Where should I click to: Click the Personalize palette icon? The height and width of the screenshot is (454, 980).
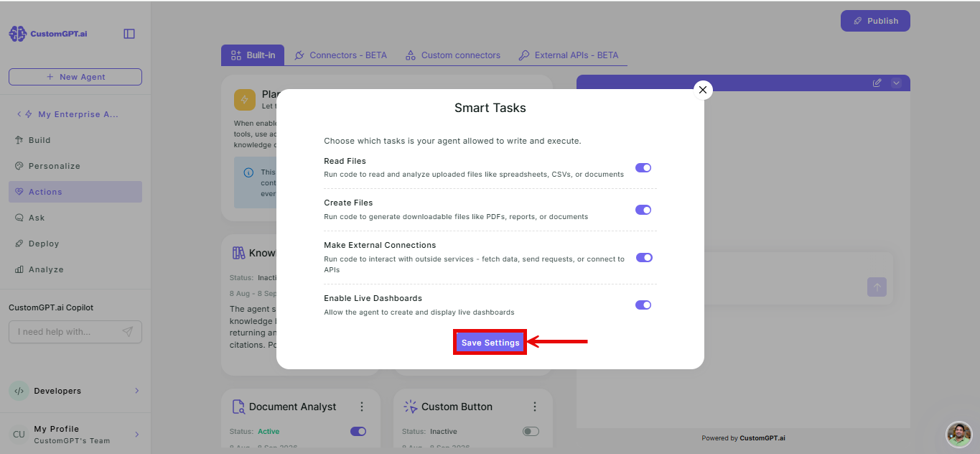coord(19,166)
